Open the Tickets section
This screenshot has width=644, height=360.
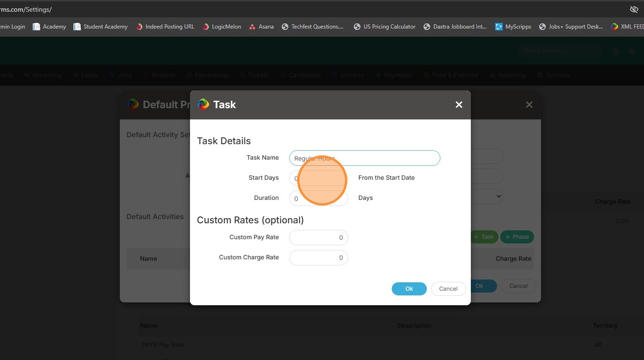254,75
